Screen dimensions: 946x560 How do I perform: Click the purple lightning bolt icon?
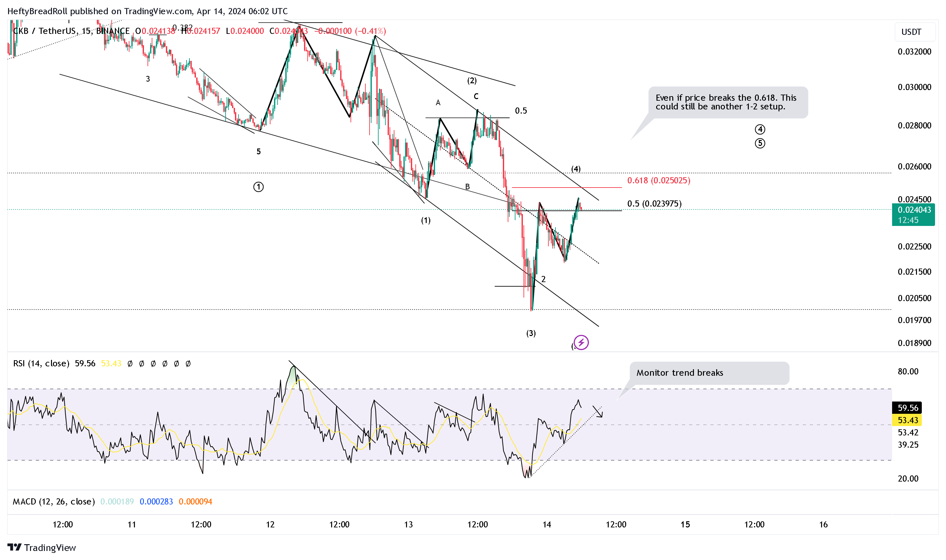coord(581,343)
